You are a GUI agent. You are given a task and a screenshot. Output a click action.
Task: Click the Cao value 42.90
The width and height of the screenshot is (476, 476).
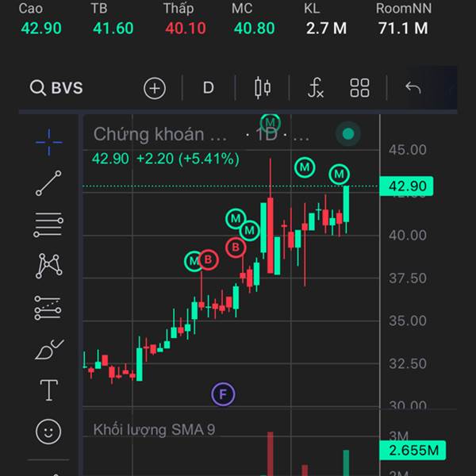41,29
